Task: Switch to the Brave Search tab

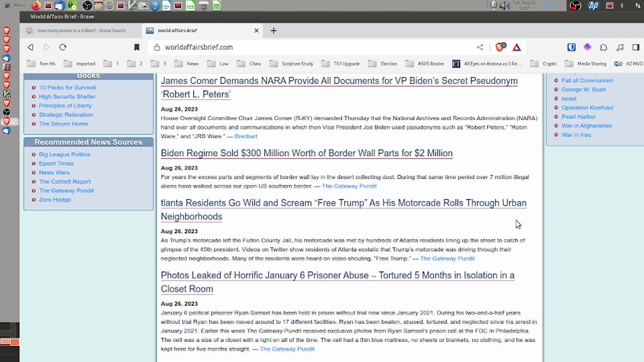Action: click(x=80, y=31)
